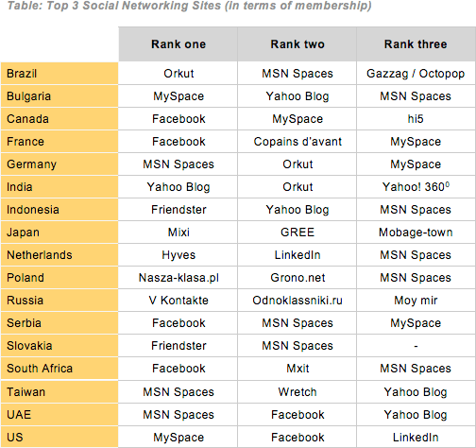Select the Mobage-town cell
This screenshot has height=448, width=476.
pyautogui.click(x=416, y=233)
